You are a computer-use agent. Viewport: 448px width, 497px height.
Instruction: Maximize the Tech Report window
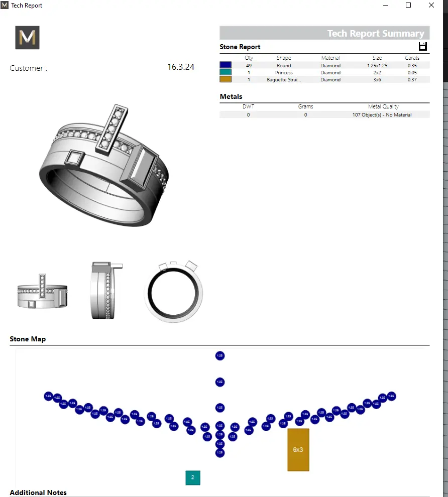click(408, 6)
